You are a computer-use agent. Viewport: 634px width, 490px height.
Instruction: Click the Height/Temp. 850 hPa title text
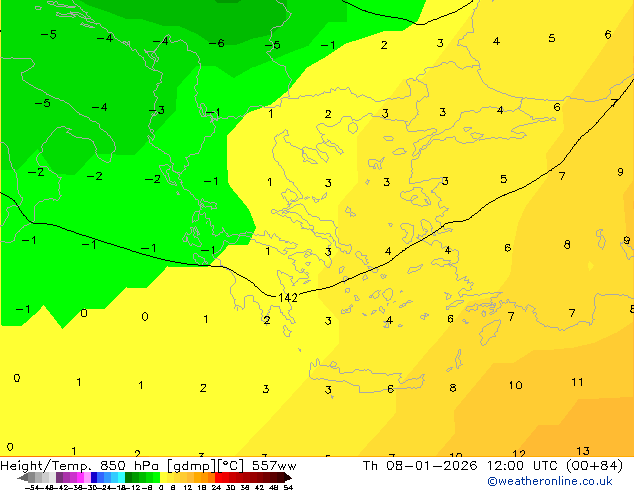[79, 466]
